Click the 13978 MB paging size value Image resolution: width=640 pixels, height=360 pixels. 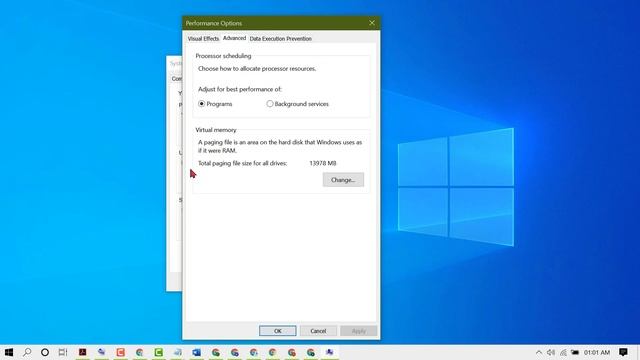click(322, 163)
